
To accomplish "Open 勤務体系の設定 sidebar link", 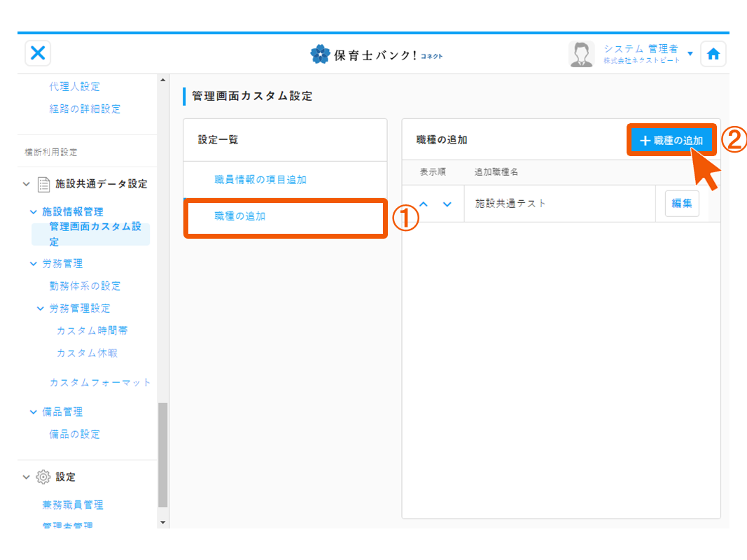I will [85, 286].
